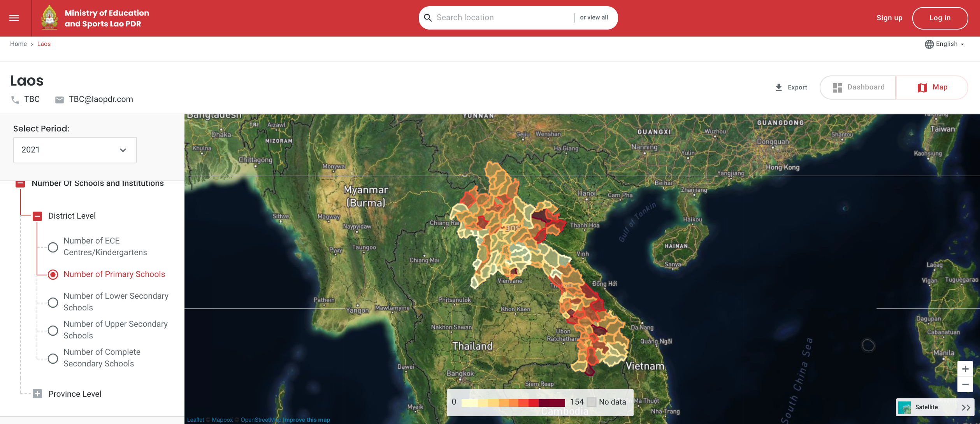980x424 pixels.
Task: Click the Export download icon
Action: point(779,88)
